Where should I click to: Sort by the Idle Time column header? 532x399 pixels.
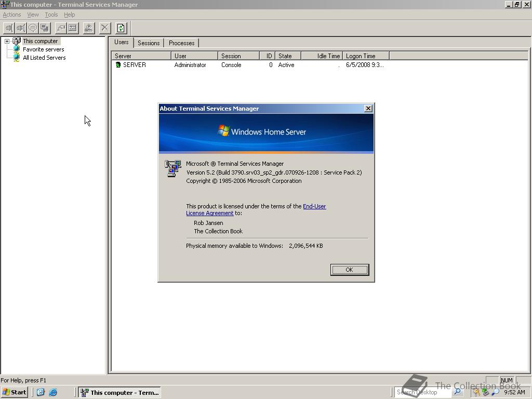click(322, 56)
